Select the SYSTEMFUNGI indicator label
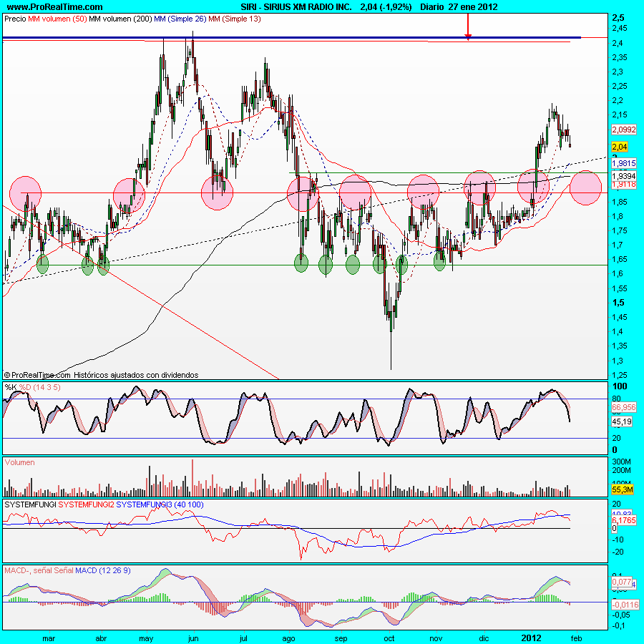This screenshot has width=644, height=644. 30,504
